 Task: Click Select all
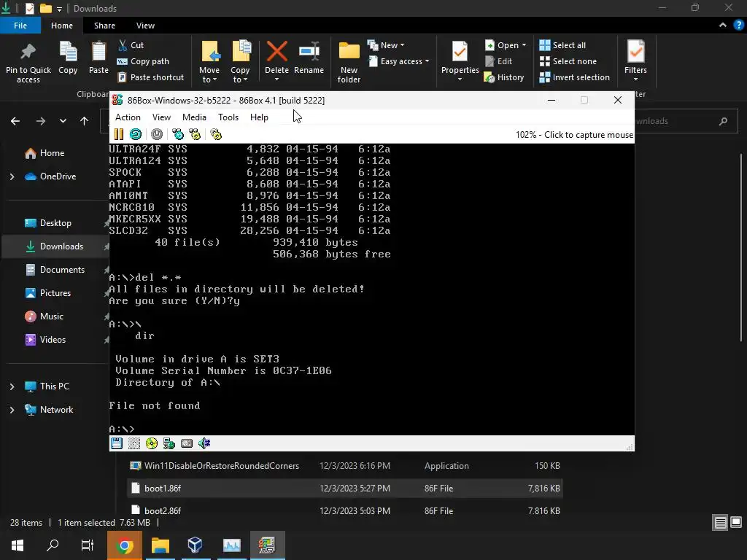coord(562,45)
